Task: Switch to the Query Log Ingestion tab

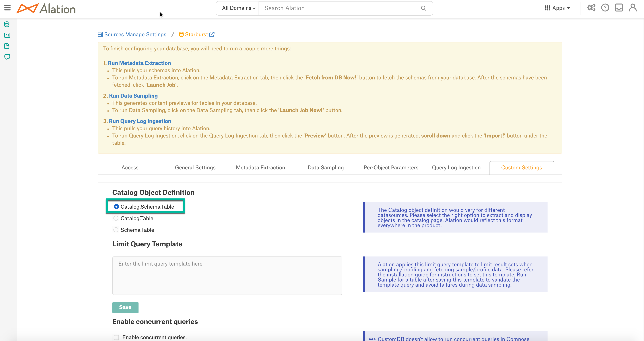Action: [x=456, y=168]
